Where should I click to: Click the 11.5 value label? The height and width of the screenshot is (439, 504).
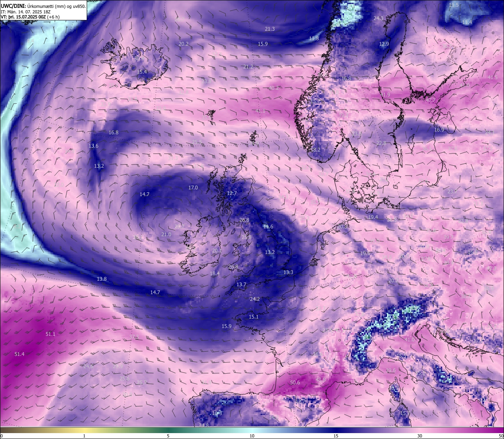tap(454, 5)
